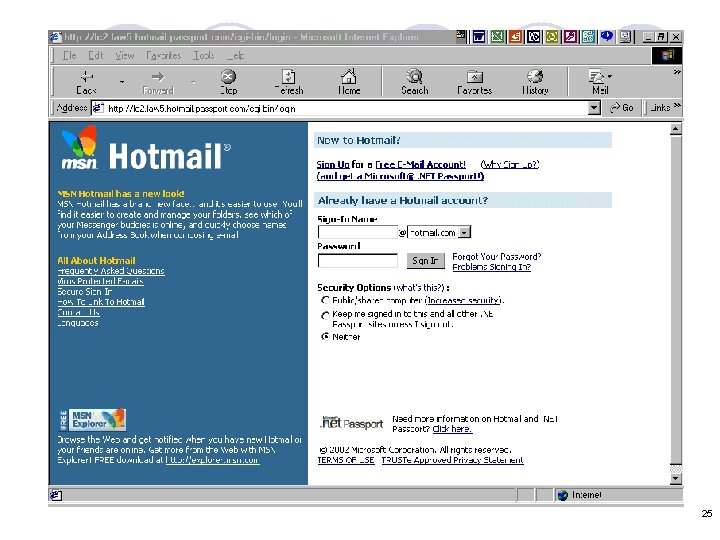Click the address bar URL field

(x=340, y=108)
